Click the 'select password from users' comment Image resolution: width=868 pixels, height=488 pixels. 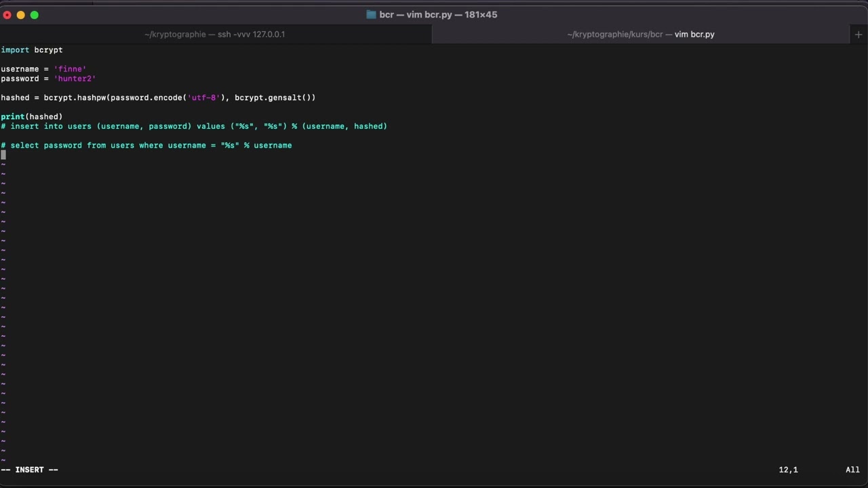click(146, 144)
